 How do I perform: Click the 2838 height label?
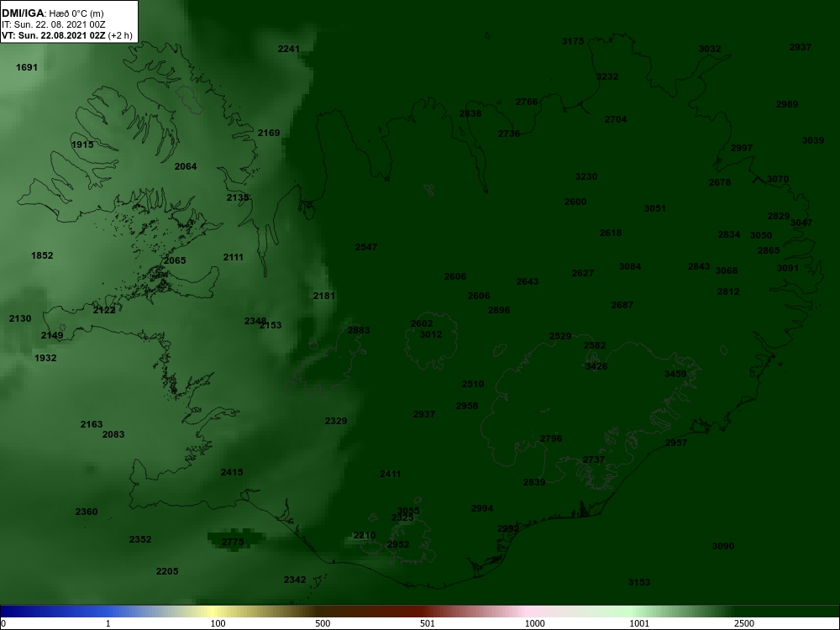coord(470,113)
